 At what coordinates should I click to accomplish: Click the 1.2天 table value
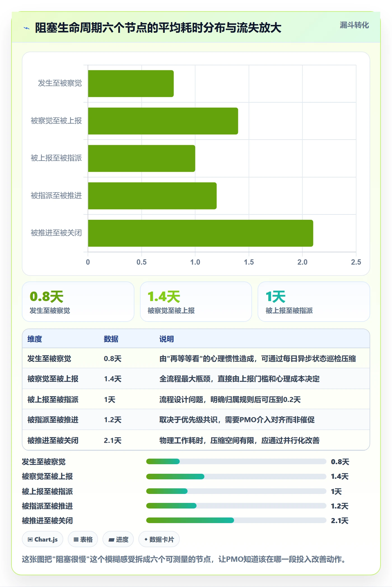[x=113, y=420]
